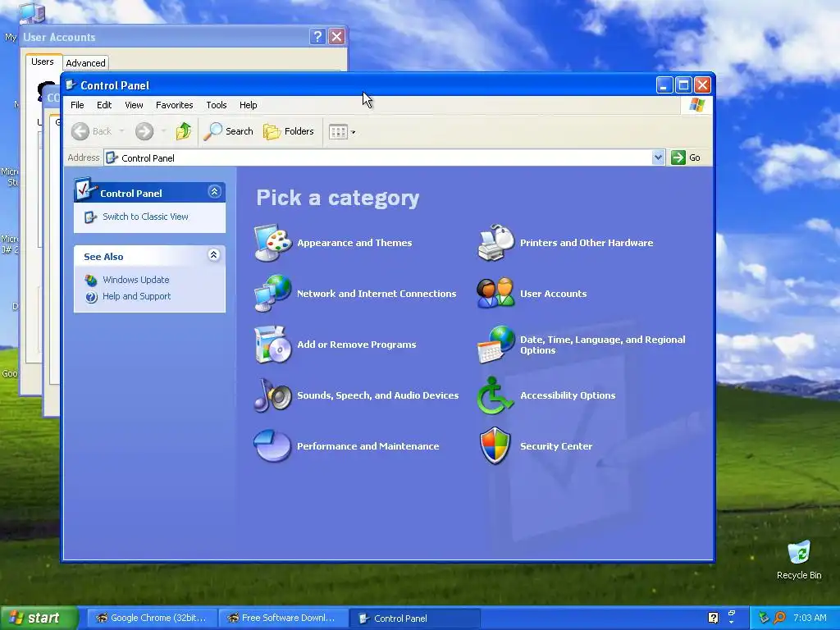The height and width of the screenshot is (630, 840).
Task: Open Sounds, Speech, and Audio Devices icon
Action: [x=272, y=395]
